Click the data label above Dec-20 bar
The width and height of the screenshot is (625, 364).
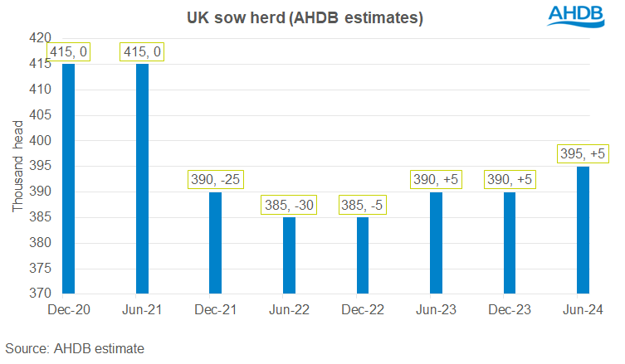[x=67, y=51]
